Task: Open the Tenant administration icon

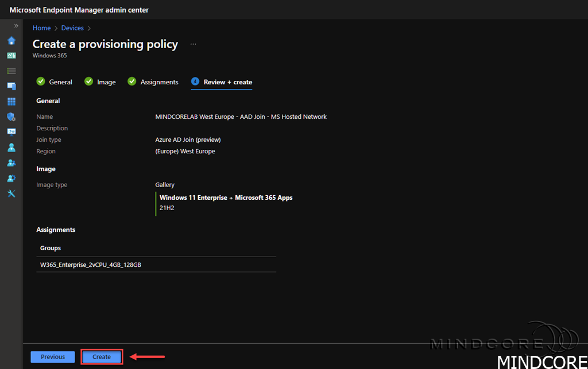Action: pyautogui.click(x=11, y=178)
